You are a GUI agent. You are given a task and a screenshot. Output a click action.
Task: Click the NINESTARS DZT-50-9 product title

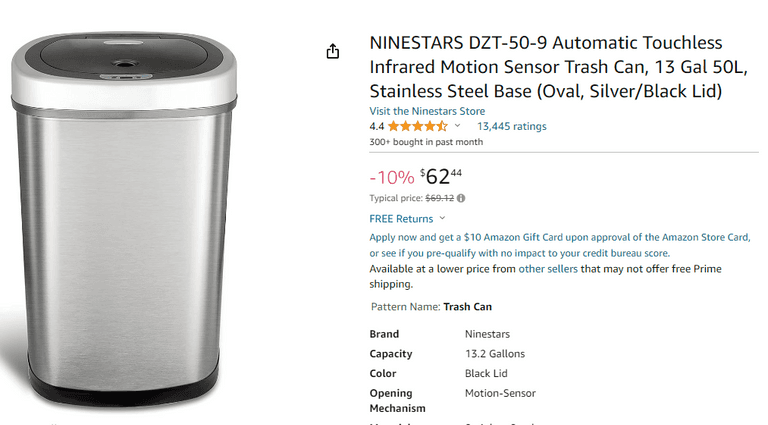pyautogui.click(x=546, y=67)
